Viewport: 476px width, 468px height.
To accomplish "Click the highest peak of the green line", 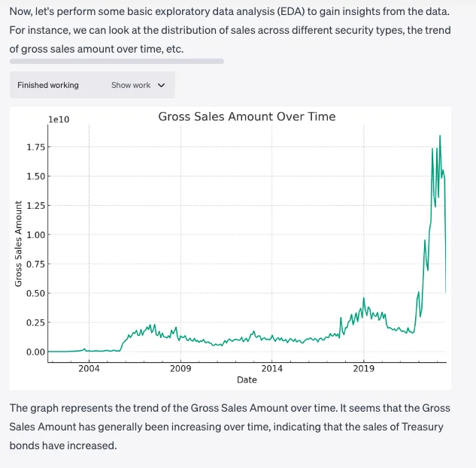I will point(440,136).
